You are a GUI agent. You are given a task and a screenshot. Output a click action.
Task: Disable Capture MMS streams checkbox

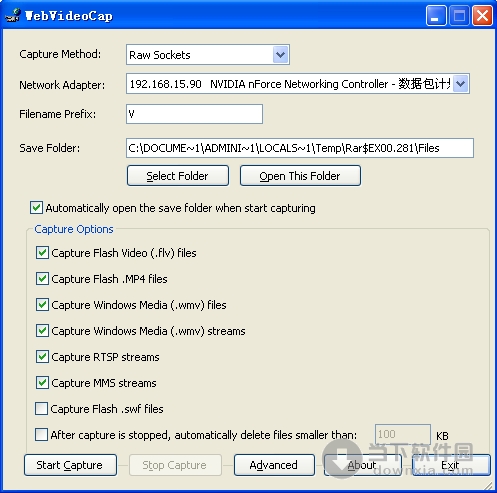42,383
